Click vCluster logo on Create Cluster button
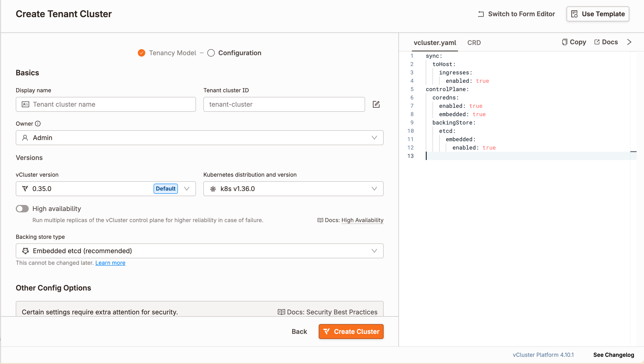This screenshot has height=364, width=644. pos(326,332)
